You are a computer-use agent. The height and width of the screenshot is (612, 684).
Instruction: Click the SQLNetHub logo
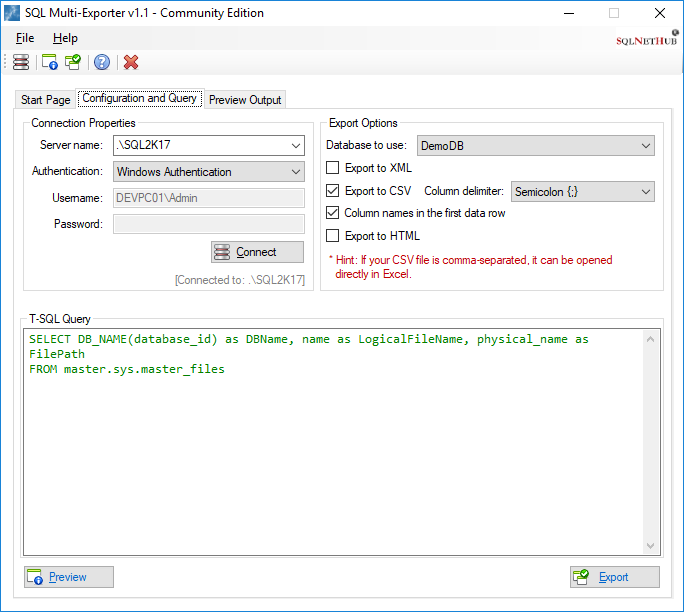pyautogui.click(x=647, y=38)
